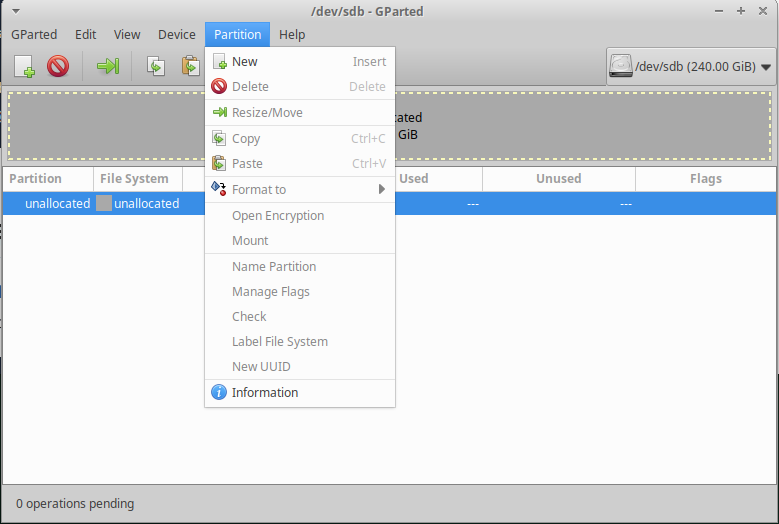The image size is (779, 524).
Task: Select New UUID menu entry
Action: [300, 367]
